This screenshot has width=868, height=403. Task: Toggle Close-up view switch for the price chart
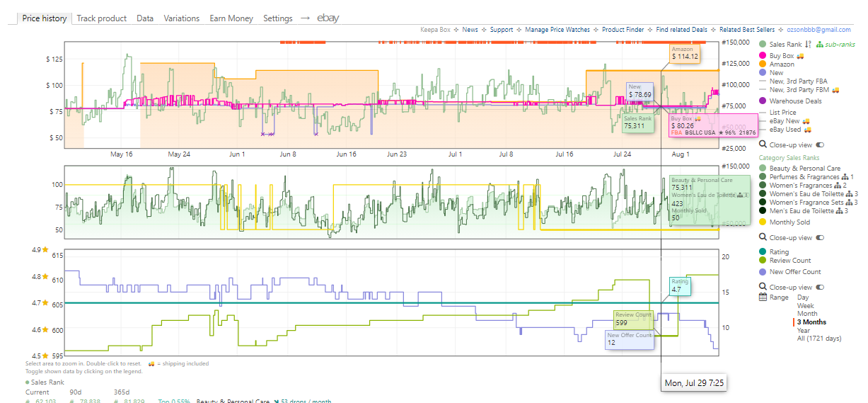[x=821, y=144]
